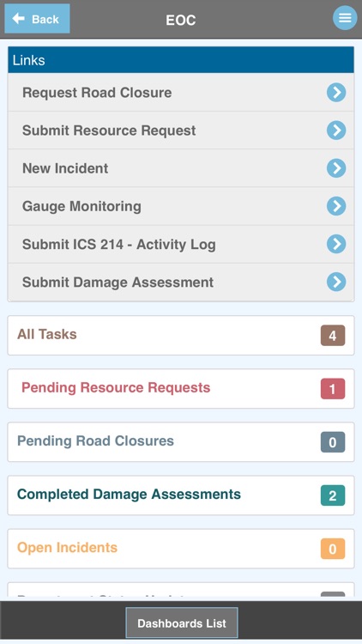
Task: Tap the arrow icon beside Request Road Closure
Action: pos(336,93)
